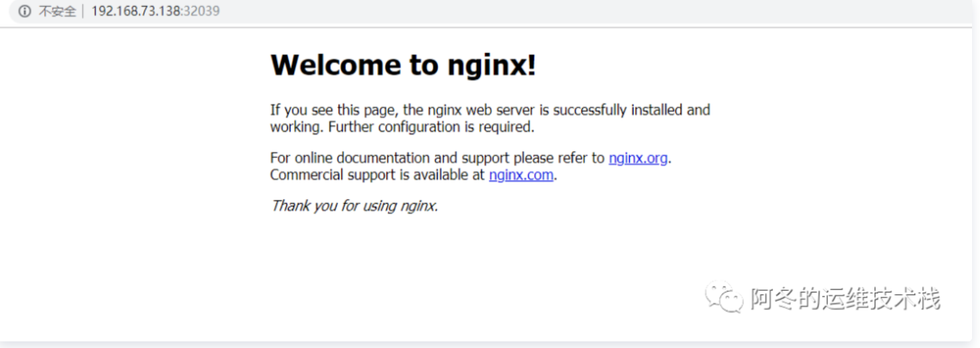The height and width of the screenshot is (348, 980).
Task: Click text "If you see this page"
Action: [333, 110]
